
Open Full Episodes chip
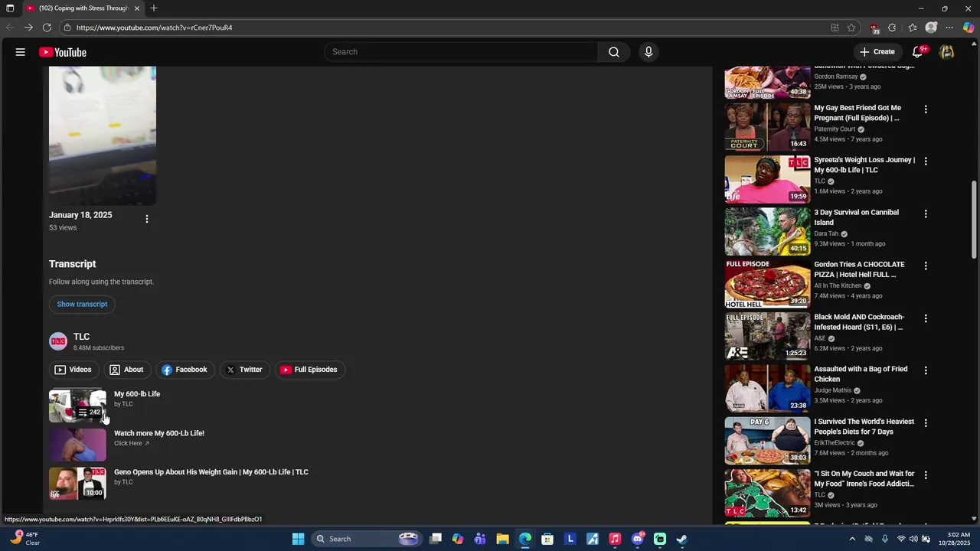pos(309,370)
